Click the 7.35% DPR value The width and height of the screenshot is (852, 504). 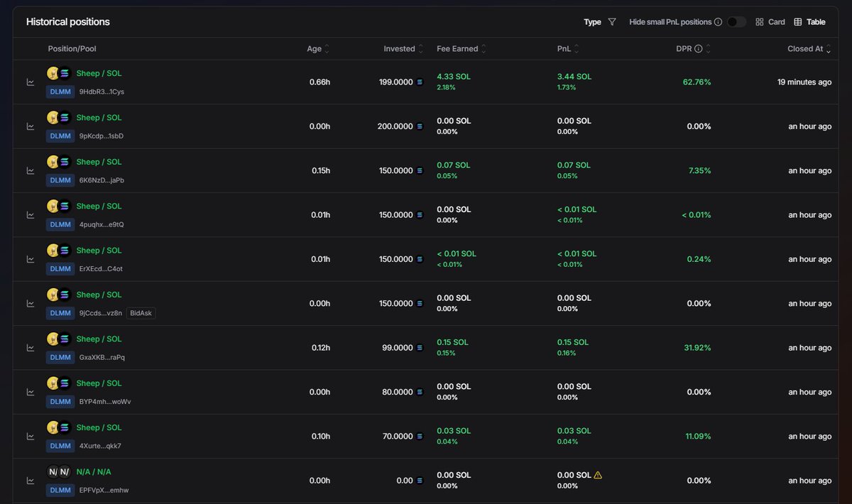click(699, 170)
